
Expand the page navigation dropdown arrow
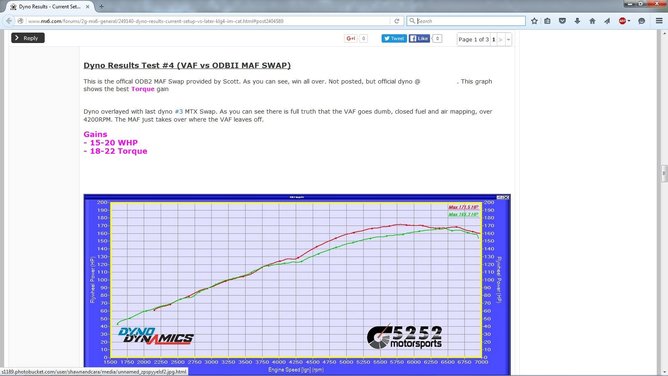508,40
